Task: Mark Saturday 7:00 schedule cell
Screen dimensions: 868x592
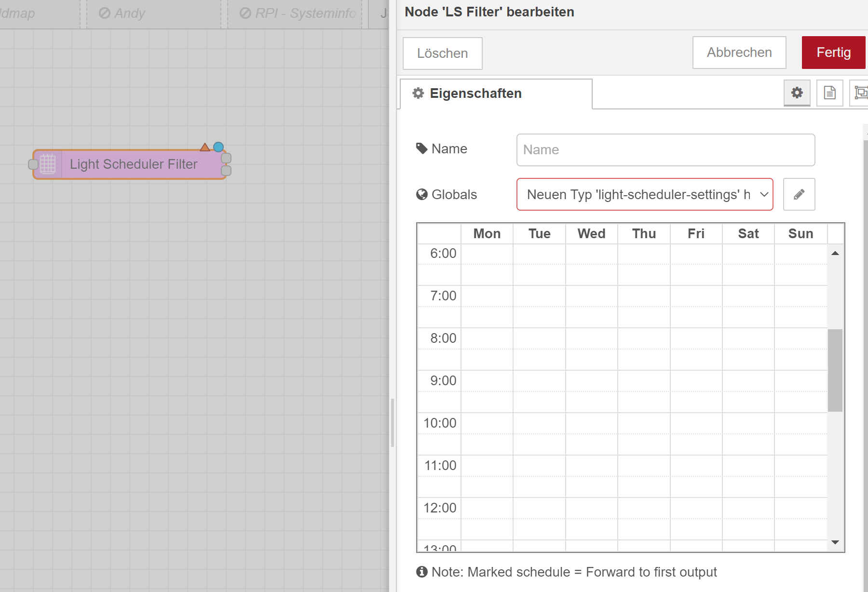Action: click(x=748, y=296)
